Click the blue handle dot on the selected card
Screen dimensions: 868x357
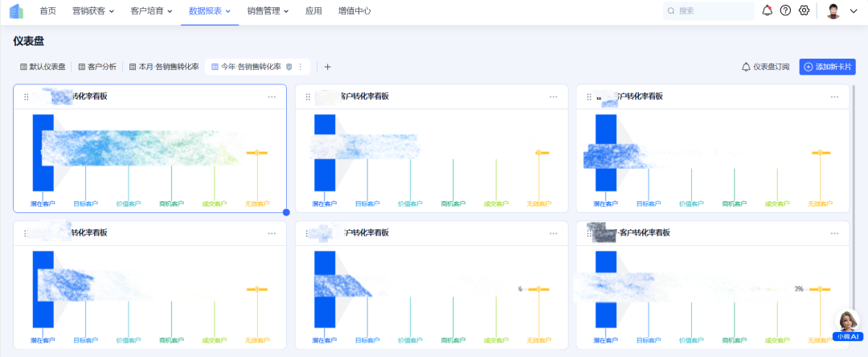tap(286, 212)
